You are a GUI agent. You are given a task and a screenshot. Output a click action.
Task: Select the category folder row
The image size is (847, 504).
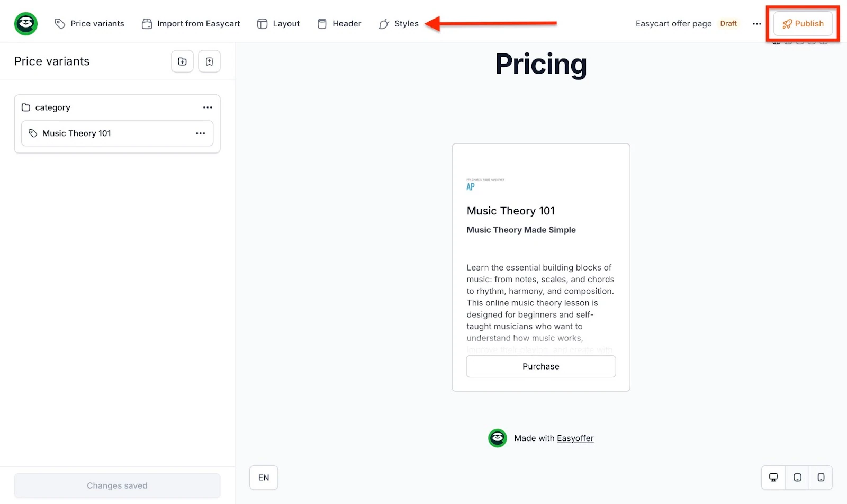pyautogui.click(x=117, y=107)
